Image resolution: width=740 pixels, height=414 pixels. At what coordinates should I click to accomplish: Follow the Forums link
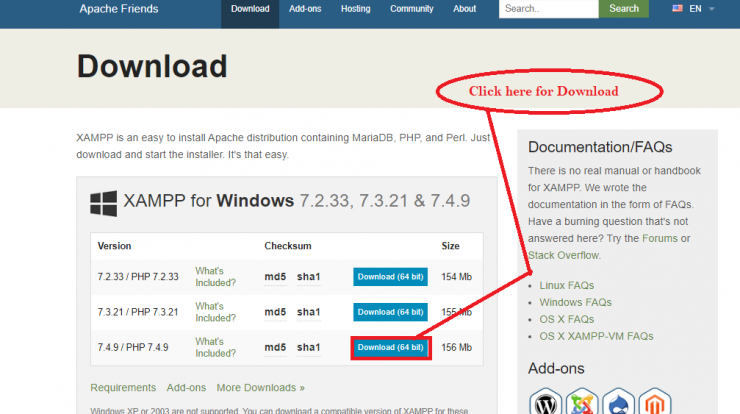click(x=660, y=238)
